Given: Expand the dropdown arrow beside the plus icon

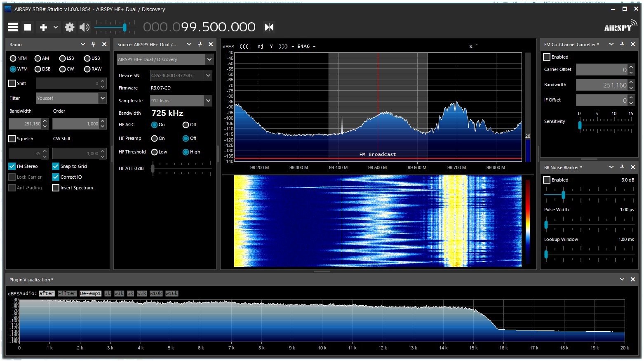Looking at the screenshot, I should coord(55,27).
